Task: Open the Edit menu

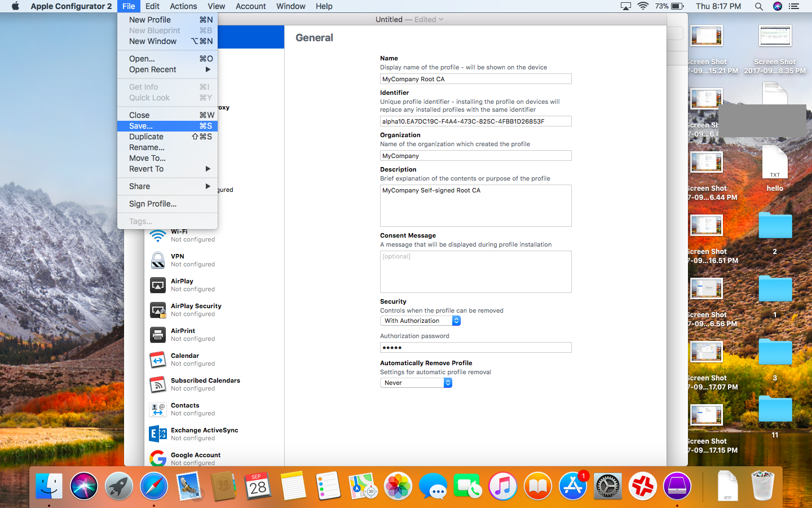Action: pyautogui.click(x=152, y=6)
